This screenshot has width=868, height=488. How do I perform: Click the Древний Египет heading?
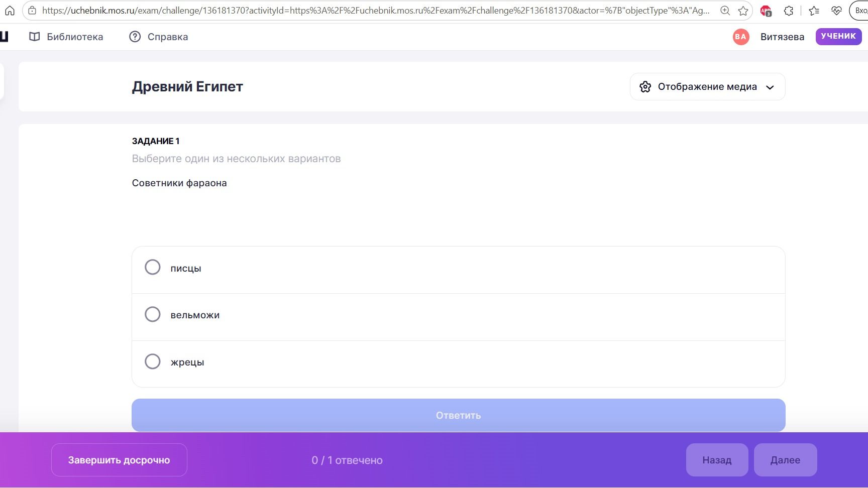coord(187,86)
